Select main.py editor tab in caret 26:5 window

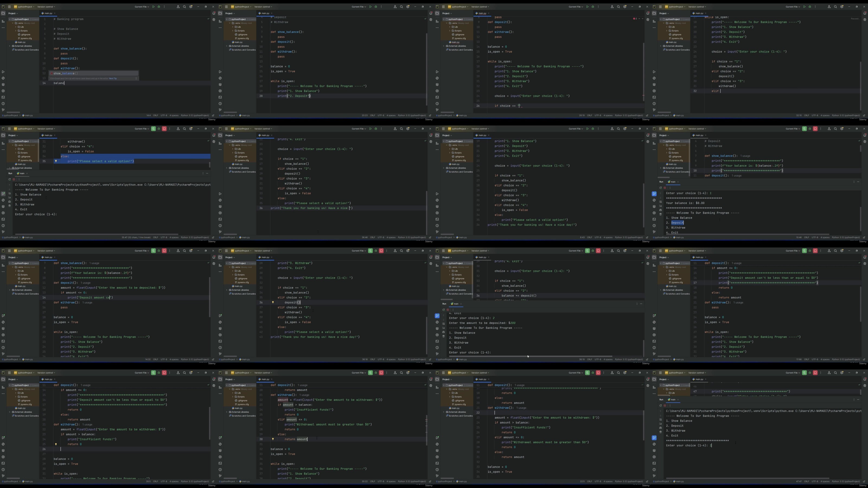point(48,379)
